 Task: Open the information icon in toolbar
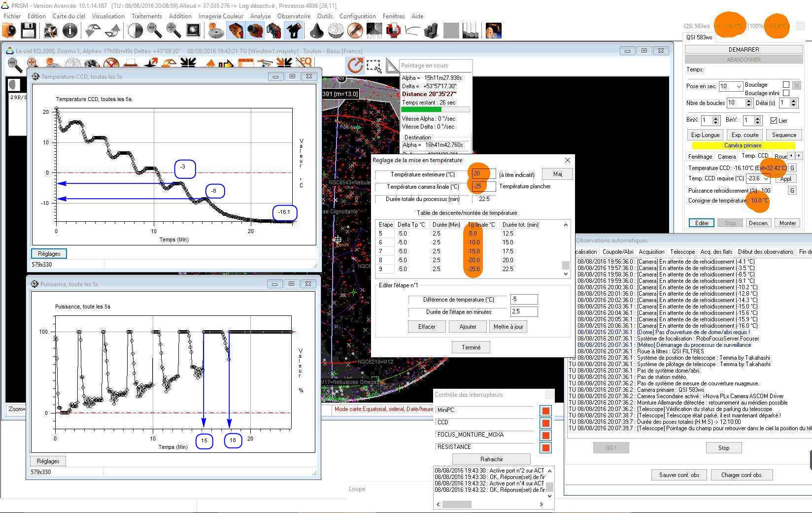pos(69,31)
